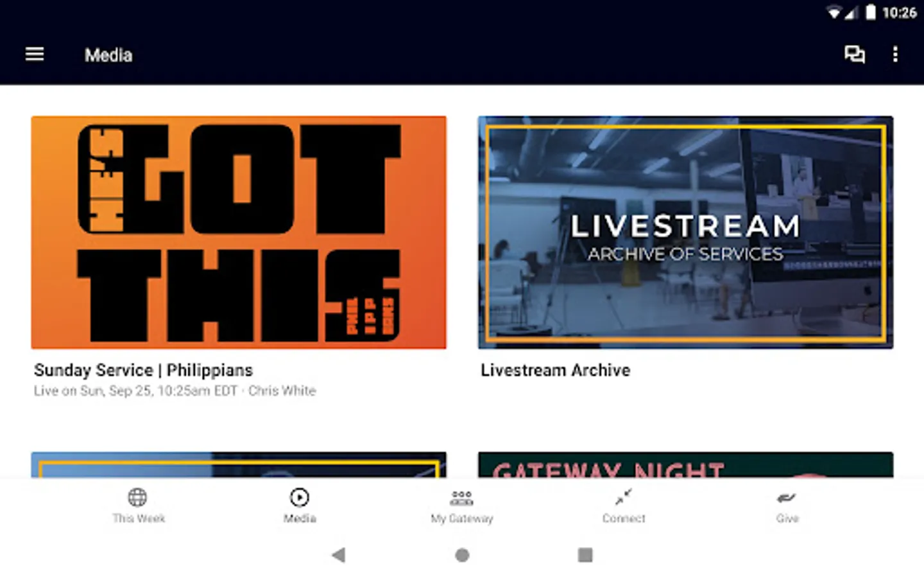The image size is (924, 578).
Task: Tap the Android back button
Action: pos(339,555)
